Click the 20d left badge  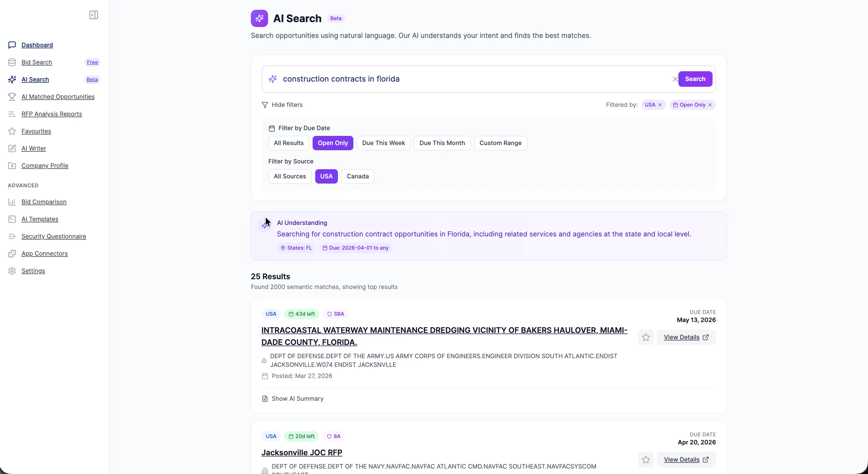302,436
